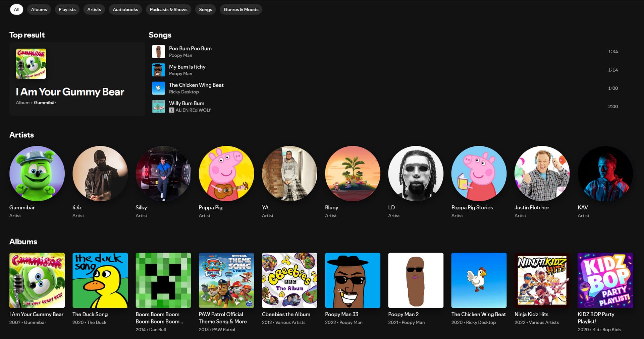Open ALIEN REd WOLf artist link
Viewport: 644px width, 339px height.
[x=193, y=110]
